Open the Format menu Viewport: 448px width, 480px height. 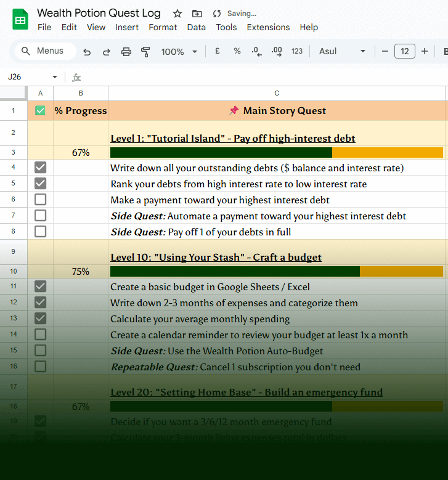163,27
